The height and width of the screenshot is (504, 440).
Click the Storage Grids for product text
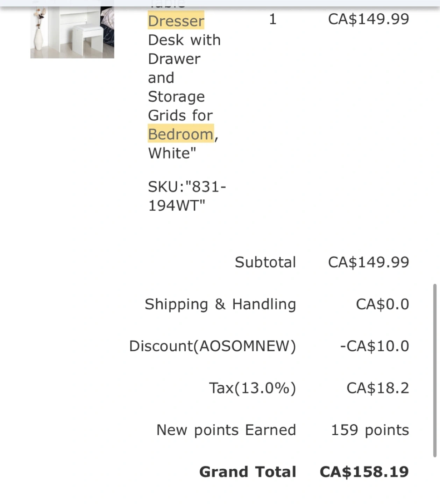coord(180,106)
